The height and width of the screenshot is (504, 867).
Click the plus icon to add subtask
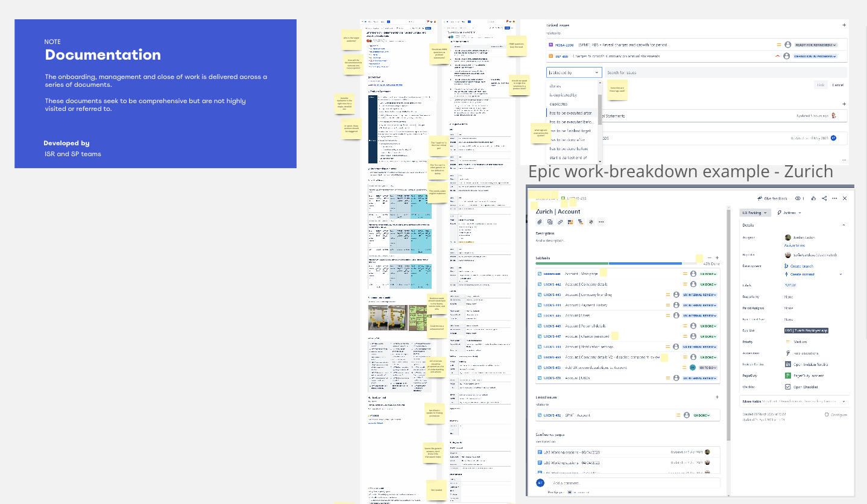pos(717,257)
